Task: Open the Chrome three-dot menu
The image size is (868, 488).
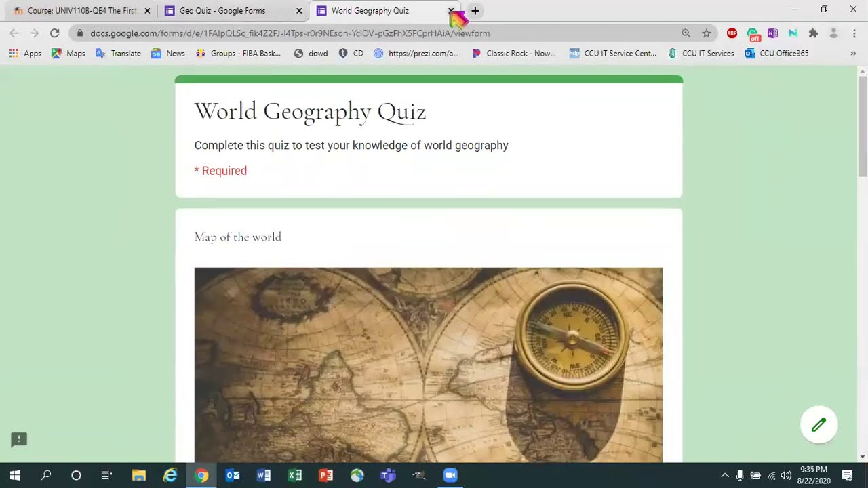Action: point(854,33)
